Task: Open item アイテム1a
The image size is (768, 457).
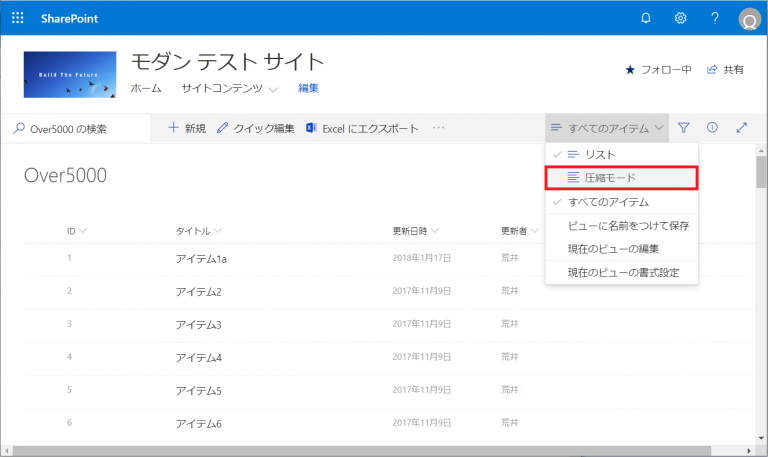Action: 201,259
